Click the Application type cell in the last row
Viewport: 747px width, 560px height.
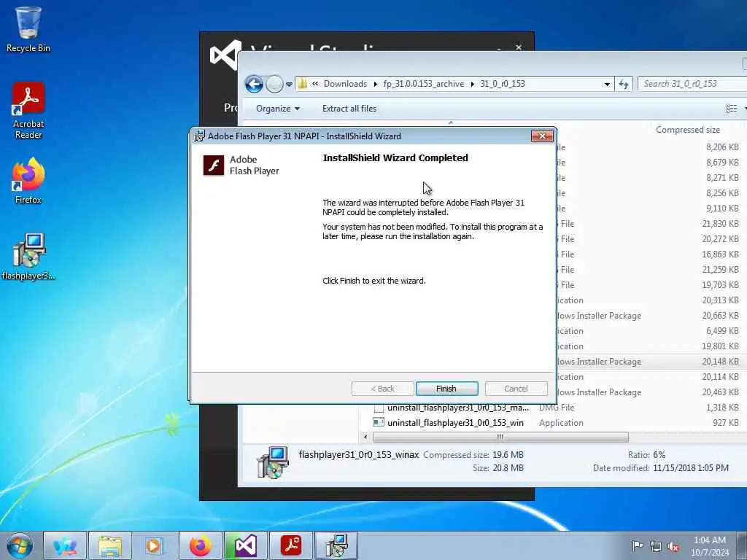561,423
